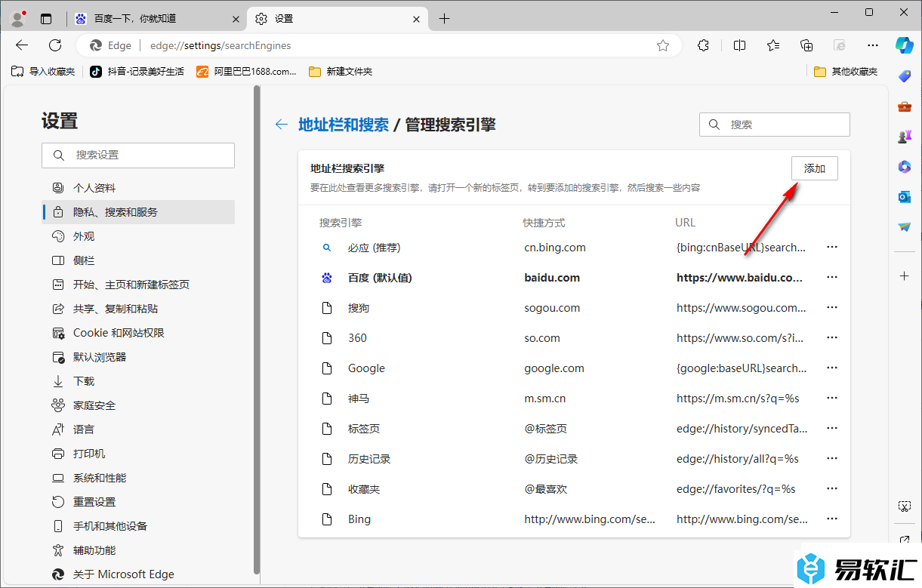Open Collections toolbar icon
This screenshot has height=588, width=922.
pos(806,45)
